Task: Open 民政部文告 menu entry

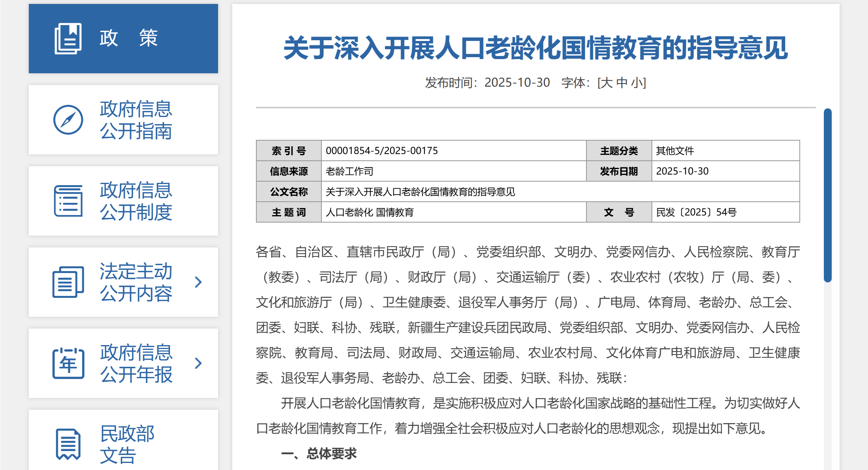Action: (123, 440)
